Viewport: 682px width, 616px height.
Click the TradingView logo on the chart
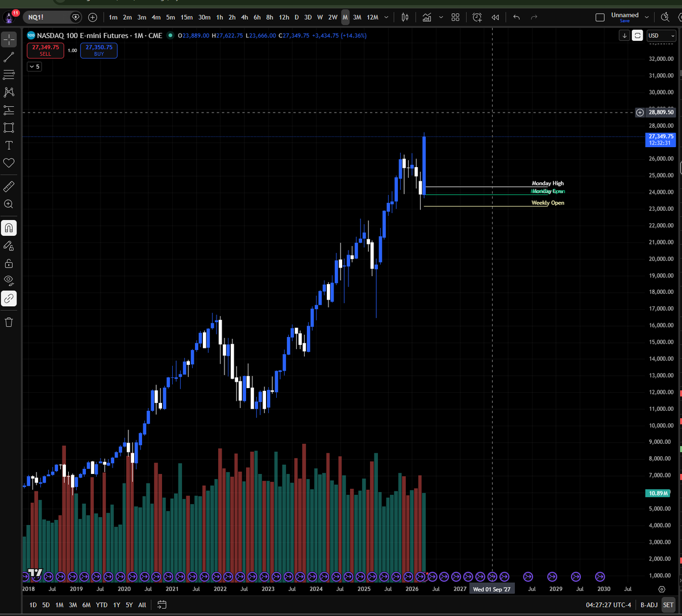tap(35, 573)
